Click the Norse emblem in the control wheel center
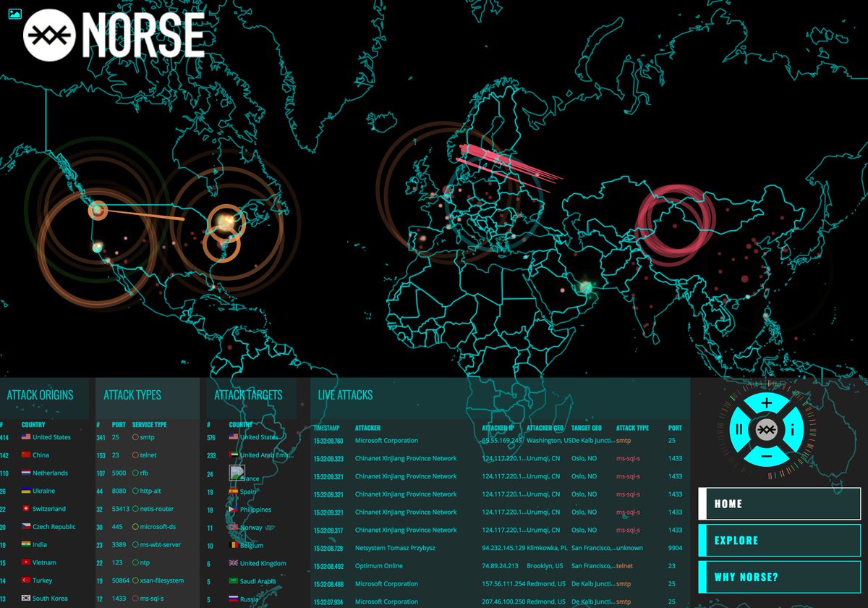868x608 pixels. pos(767,430)
